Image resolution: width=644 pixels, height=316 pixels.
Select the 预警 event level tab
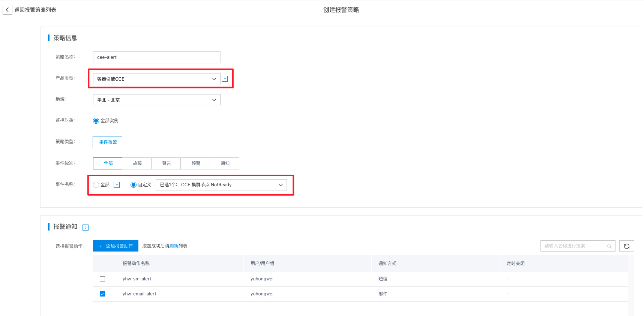click(195, 163)
